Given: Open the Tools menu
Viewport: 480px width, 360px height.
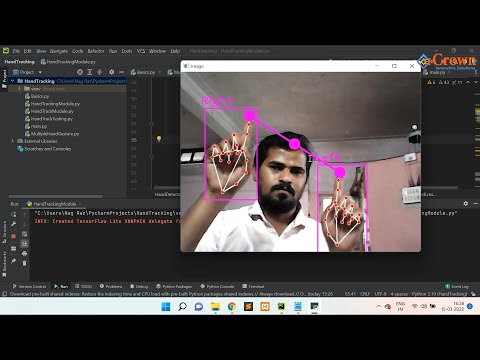Looking at the screenshot, I should coord(127,51).
